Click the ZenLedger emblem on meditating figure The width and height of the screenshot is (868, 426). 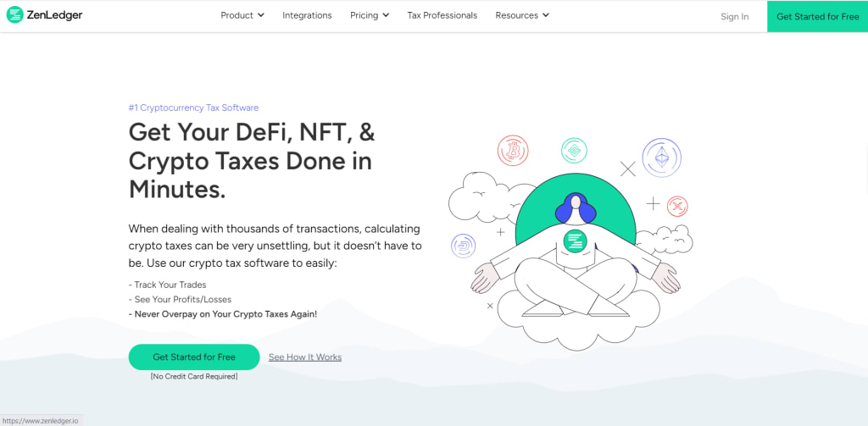pyautogui.click(x=576, y=241)
